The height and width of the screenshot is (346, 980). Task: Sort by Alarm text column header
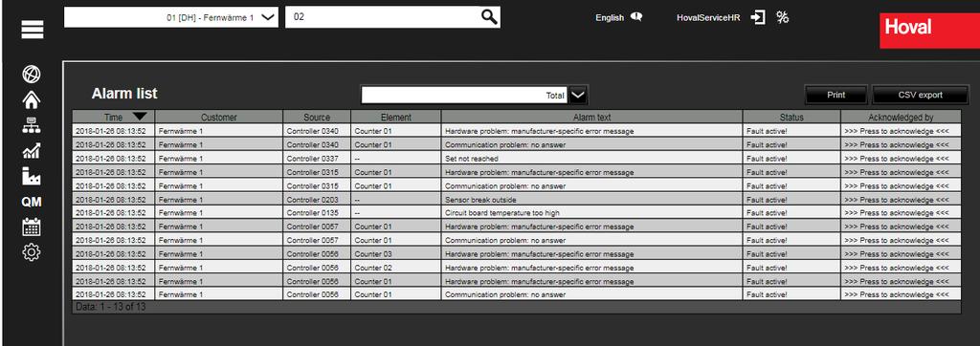[x=591, y=117]
